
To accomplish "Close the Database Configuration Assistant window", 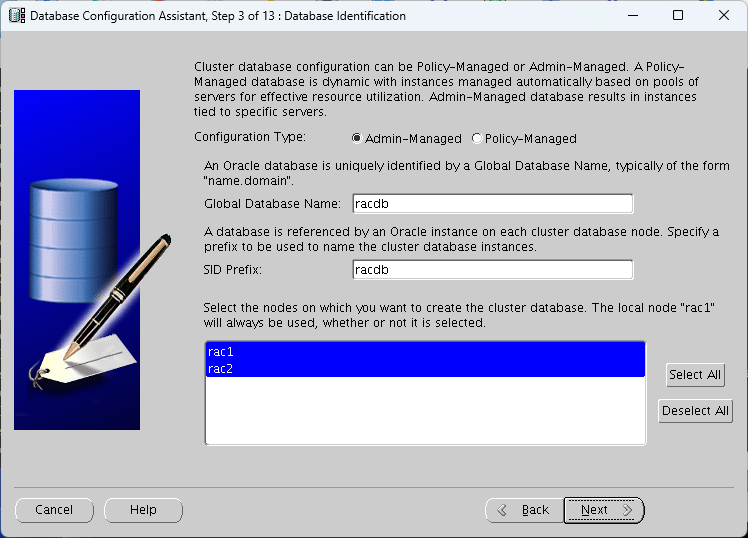I will (724, 15).
